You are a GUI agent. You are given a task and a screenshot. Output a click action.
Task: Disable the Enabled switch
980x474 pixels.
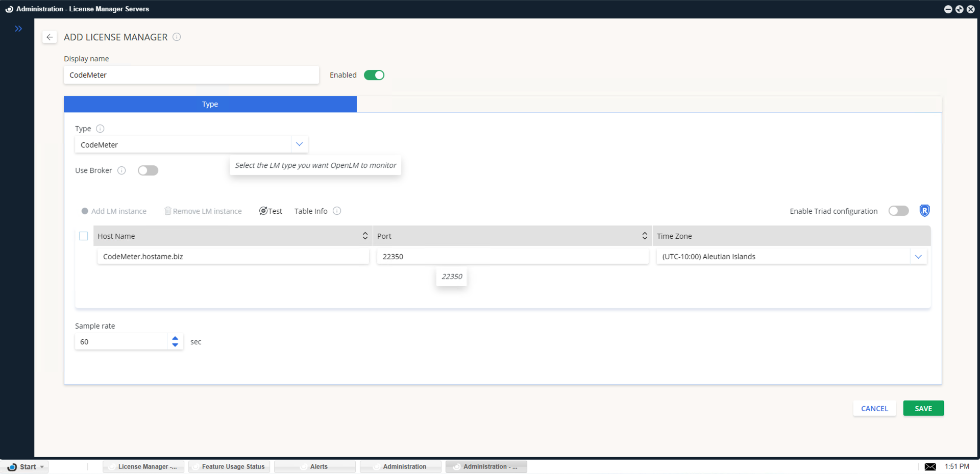374,74
